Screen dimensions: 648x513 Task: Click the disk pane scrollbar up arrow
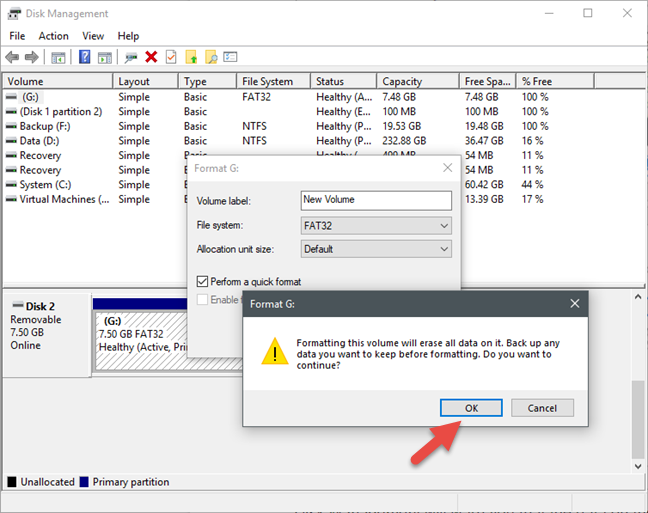pos(638,297)
